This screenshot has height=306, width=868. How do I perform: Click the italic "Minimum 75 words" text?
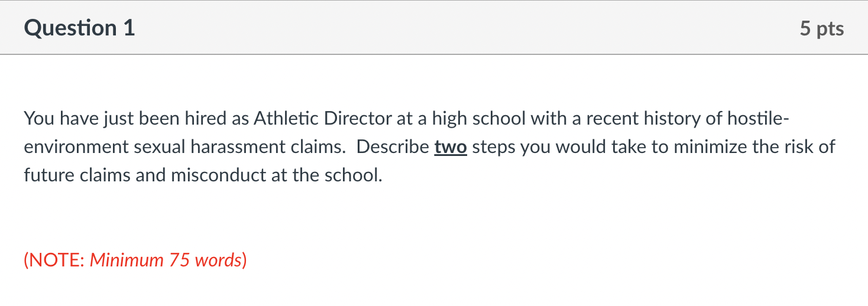166,260
